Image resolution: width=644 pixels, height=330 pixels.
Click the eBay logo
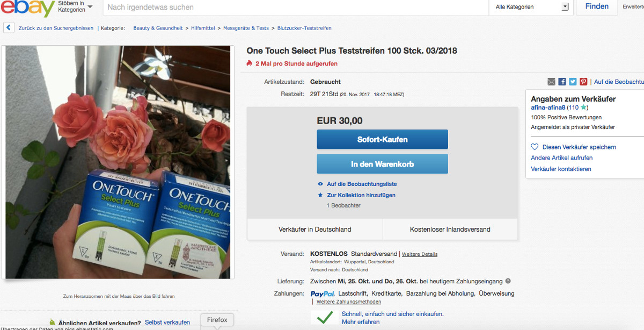(x=27, y=7)
